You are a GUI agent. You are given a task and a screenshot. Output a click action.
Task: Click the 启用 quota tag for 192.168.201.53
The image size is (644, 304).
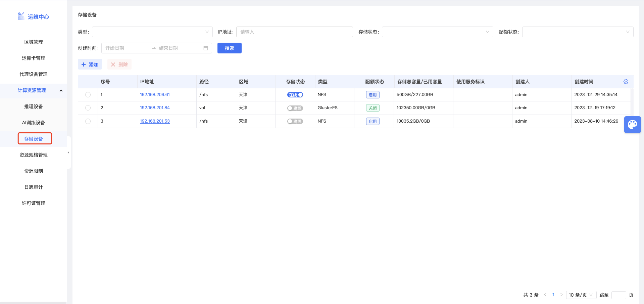[x=373, y=121]
